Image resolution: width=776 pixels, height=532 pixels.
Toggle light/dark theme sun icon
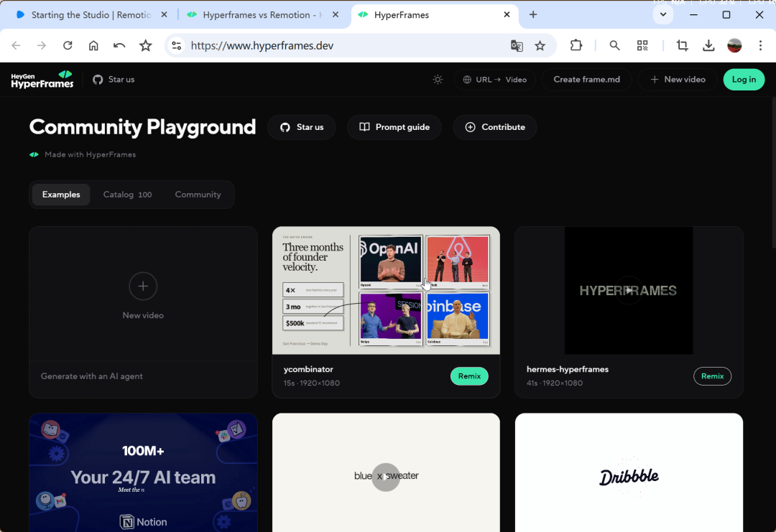click(x=438, y=80)
